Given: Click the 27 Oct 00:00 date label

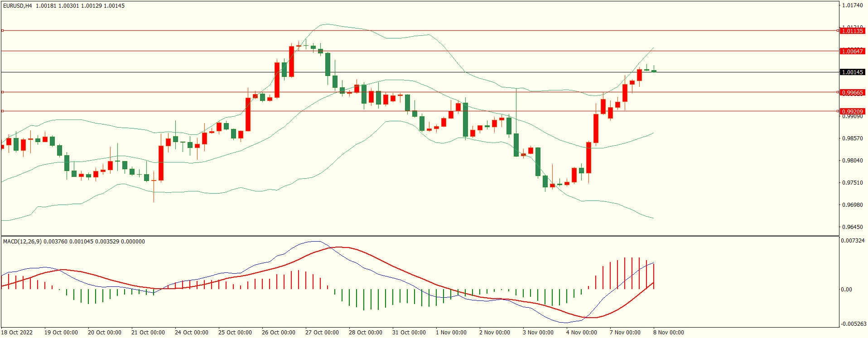Looking at the screenshot, I should click(322, 333).
